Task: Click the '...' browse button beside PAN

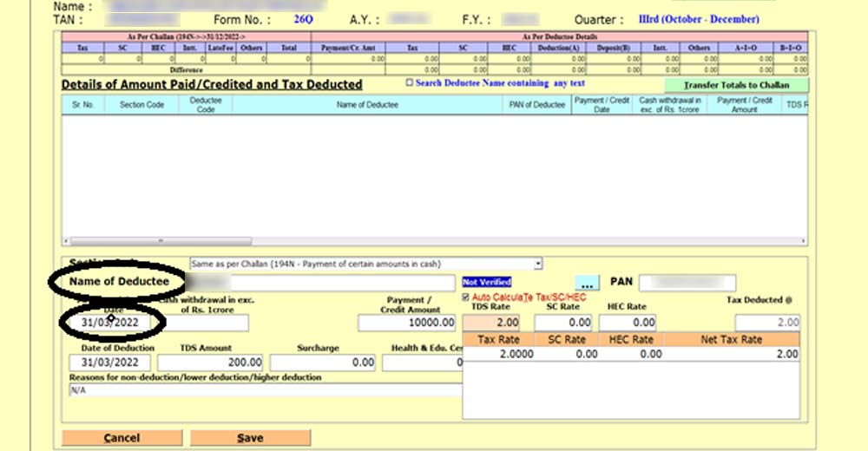Action: tap(587, 284)
